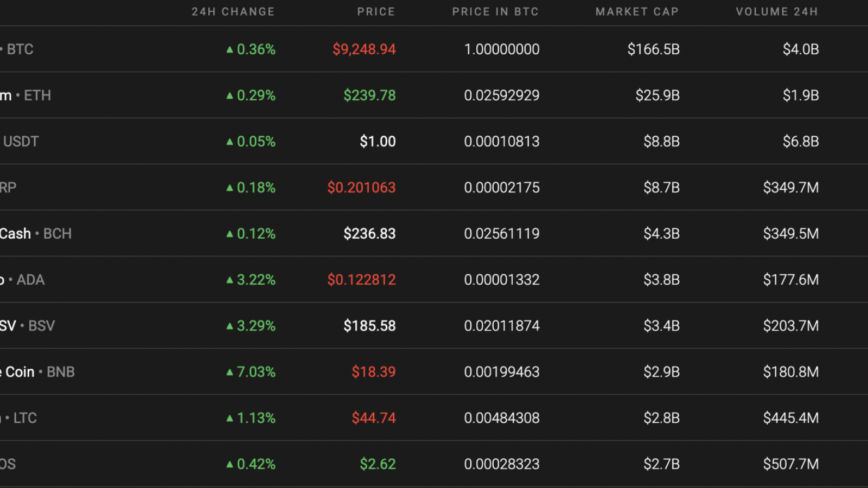Select the $1.00 price
The height and width of the screenshot is (488, 868).
(378, 142)
